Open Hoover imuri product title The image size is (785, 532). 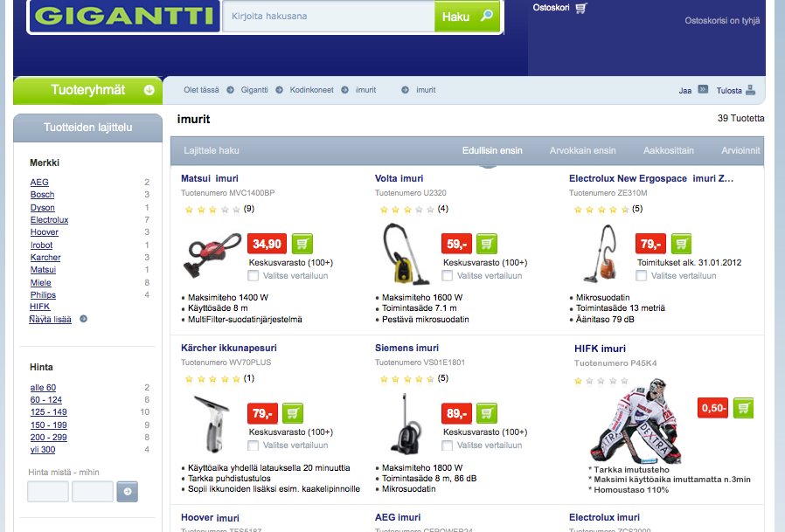[x=211, y=517]
